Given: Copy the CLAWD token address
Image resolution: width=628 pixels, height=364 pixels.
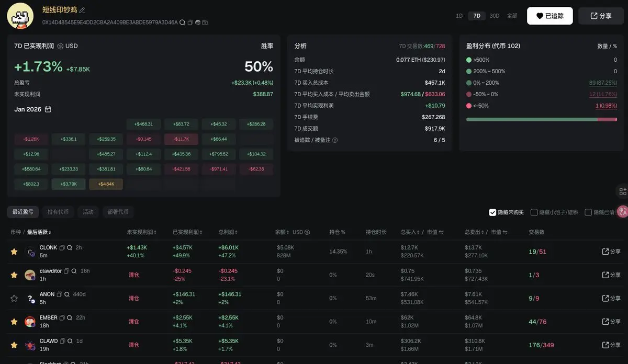Looking at the screenshot, I should tap(63, 341).
